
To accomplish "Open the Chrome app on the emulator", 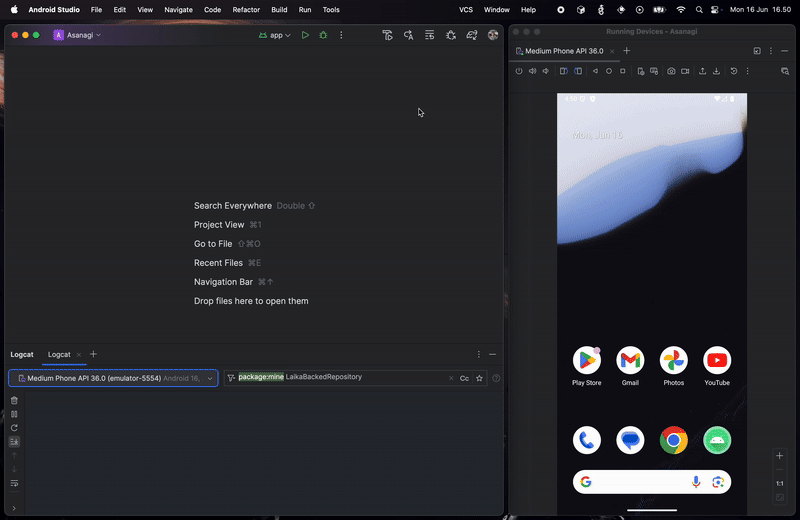I will pyautogui.click(x=673, y=440).
